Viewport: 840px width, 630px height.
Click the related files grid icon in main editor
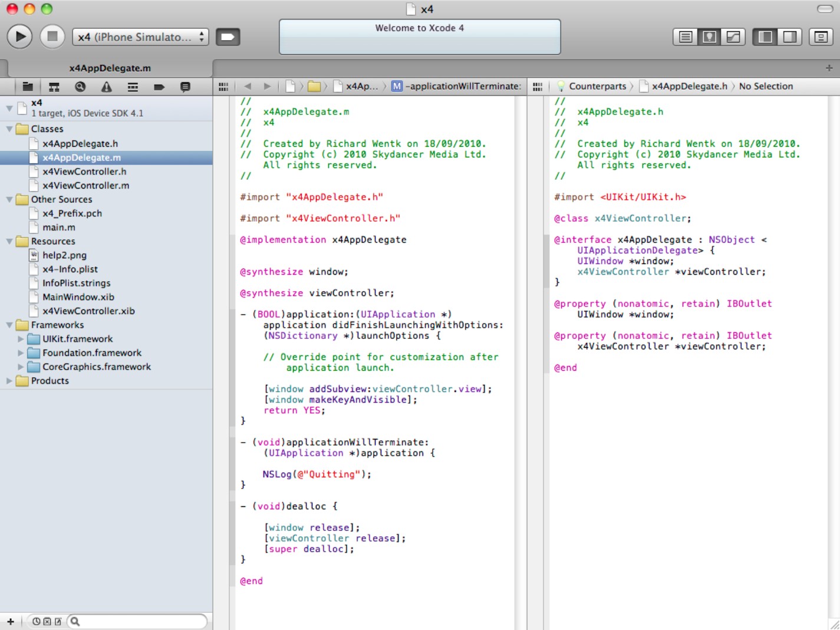[x=223, y=87]
